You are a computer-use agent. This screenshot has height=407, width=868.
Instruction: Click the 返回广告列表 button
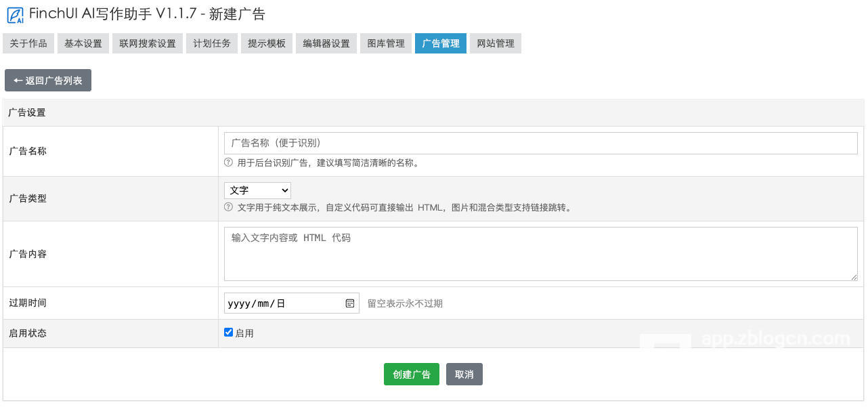point(48,81)
